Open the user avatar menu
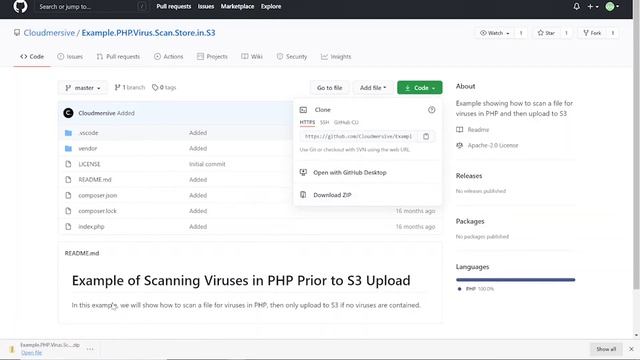Image resolution: width=640 pixels, height=360 pixels. point(612,7)
